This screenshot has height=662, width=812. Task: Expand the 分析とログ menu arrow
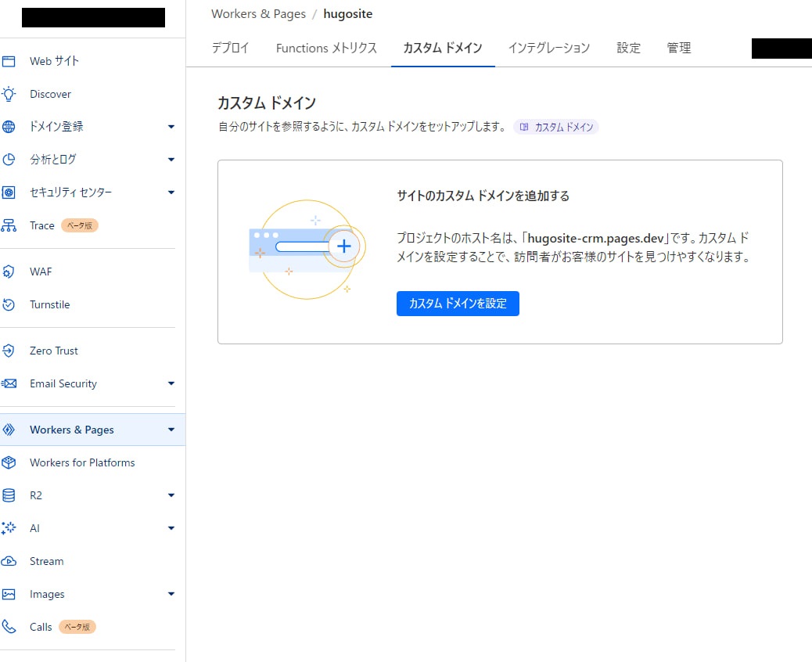171,160
